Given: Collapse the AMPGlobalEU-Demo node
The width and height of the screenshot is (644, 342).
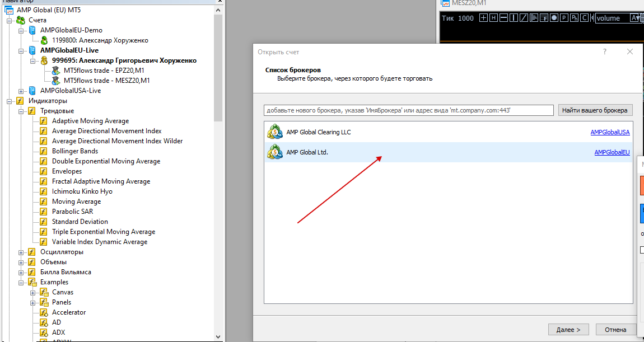Looking at the screenshot, I should coord(21,31).
